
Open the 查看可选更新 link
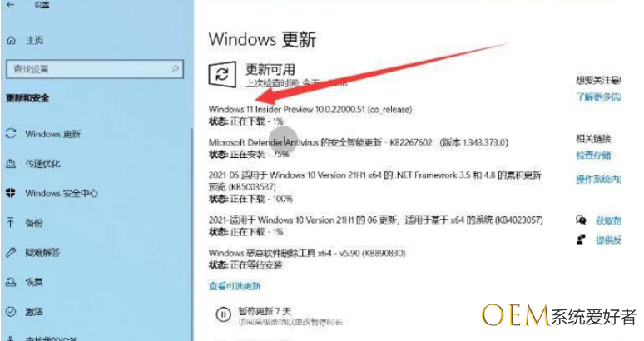[x=235, y=286]
